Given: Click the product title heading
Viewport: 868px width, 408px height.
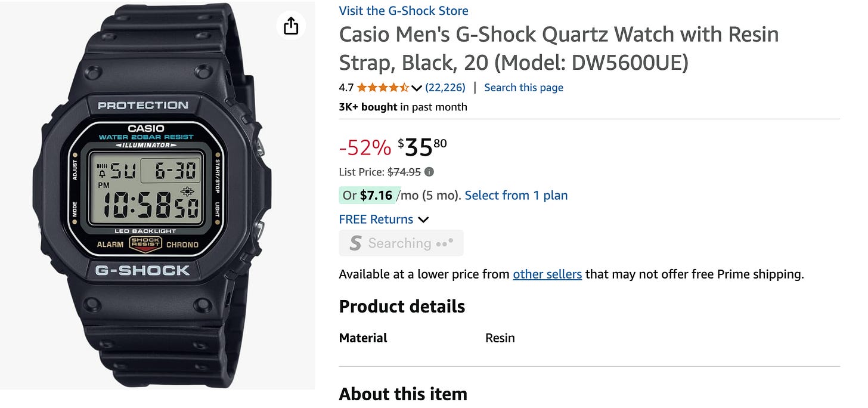Looking at the screenshot, I should (559, 48).
